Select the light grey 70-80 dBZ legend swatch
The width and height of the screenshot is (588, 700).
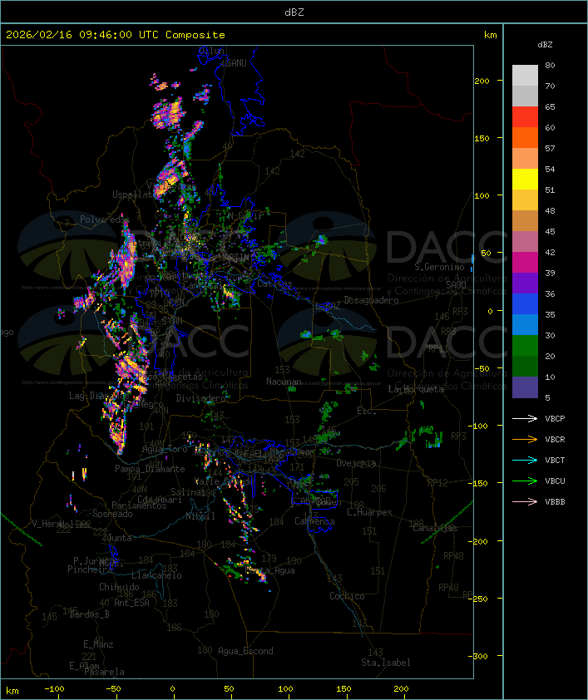click(525, 76)
